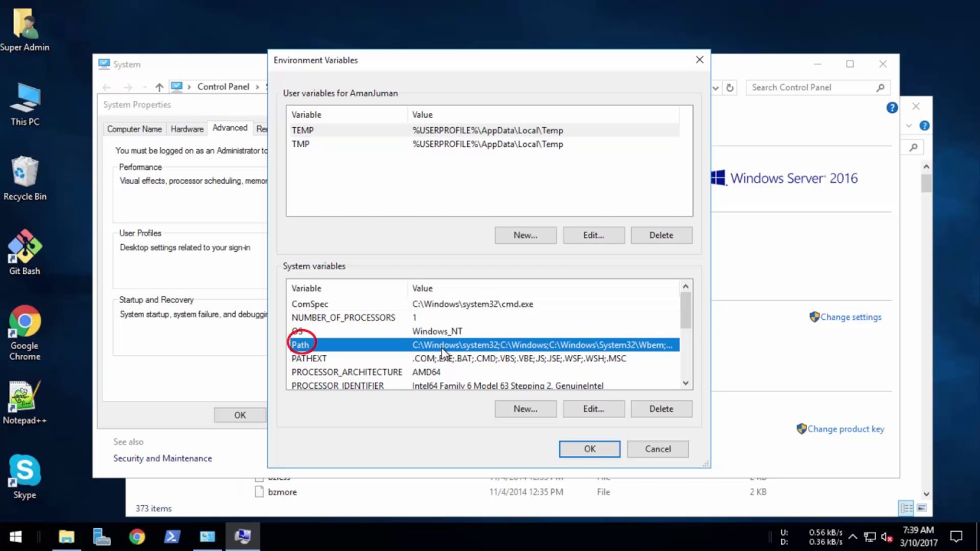Click Delete under user variables
Screen dimensions: 980x551
[661, 235]
